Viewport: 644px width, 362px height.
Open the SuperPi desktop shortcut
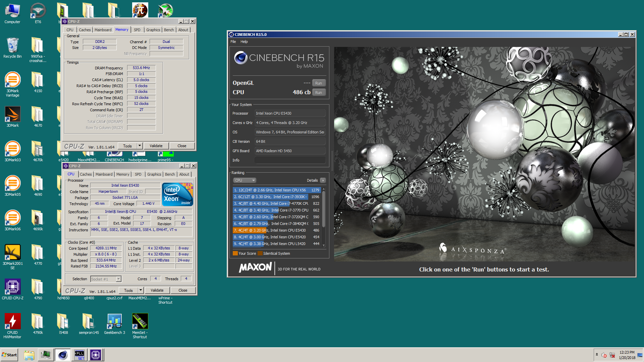(140, 10)
